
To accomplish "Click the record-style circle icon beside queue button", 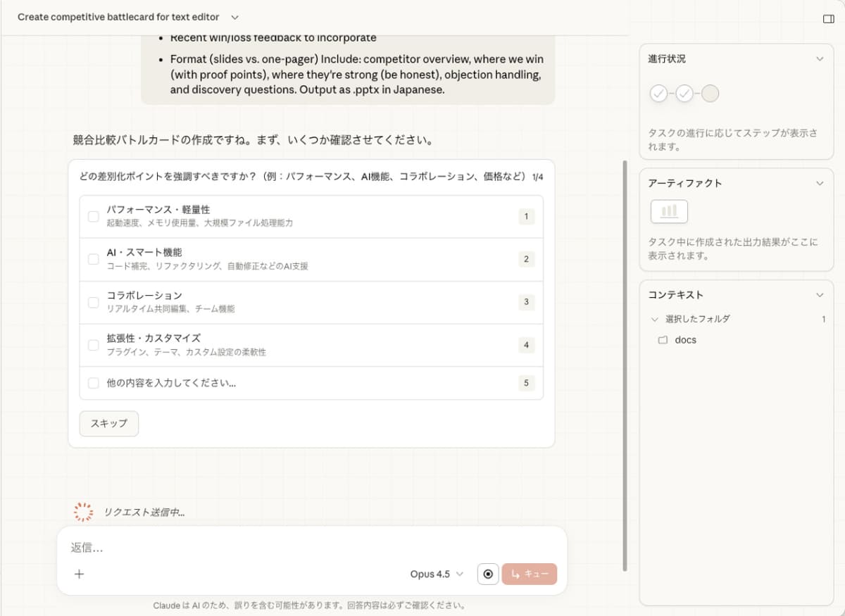I will [x=487, y=574].
